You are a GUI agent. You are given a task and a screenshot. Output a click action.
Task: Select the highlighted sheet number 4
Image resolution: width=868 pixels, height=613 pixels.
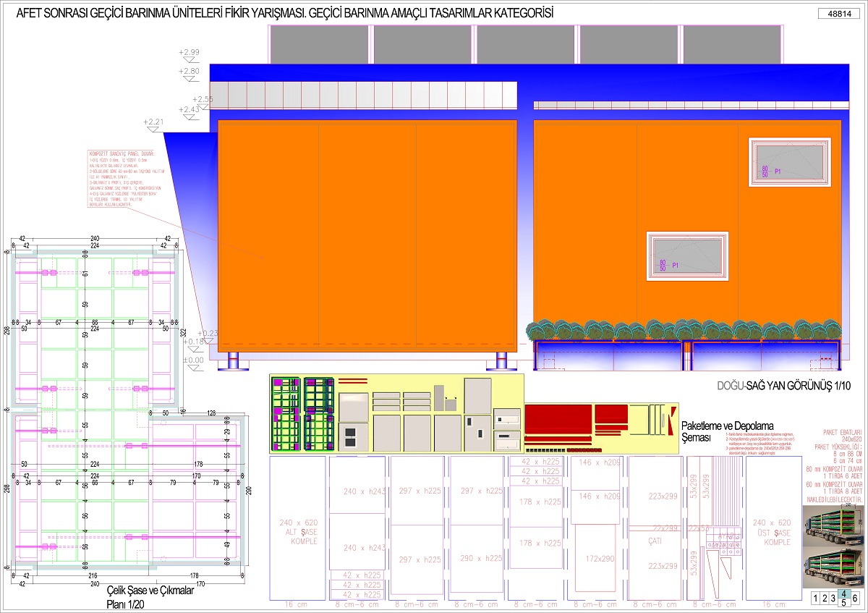tap(843, 594)
